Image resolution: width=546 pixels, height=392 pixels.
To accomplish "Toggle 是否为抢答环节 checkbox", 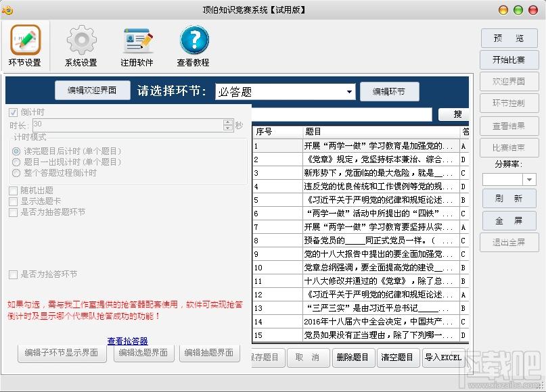I will coord(14,274).
